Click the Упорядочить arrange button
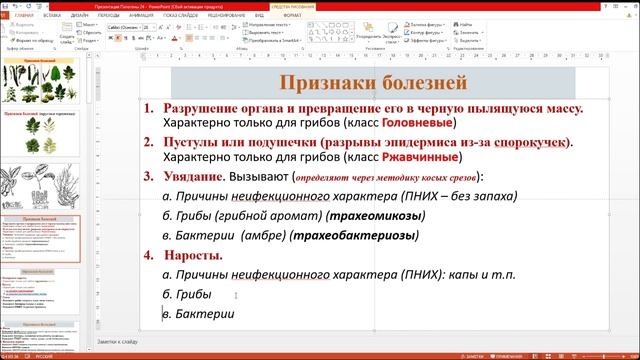Image resolution: width=640 pixels, height=360 pixels. point(368,33)
